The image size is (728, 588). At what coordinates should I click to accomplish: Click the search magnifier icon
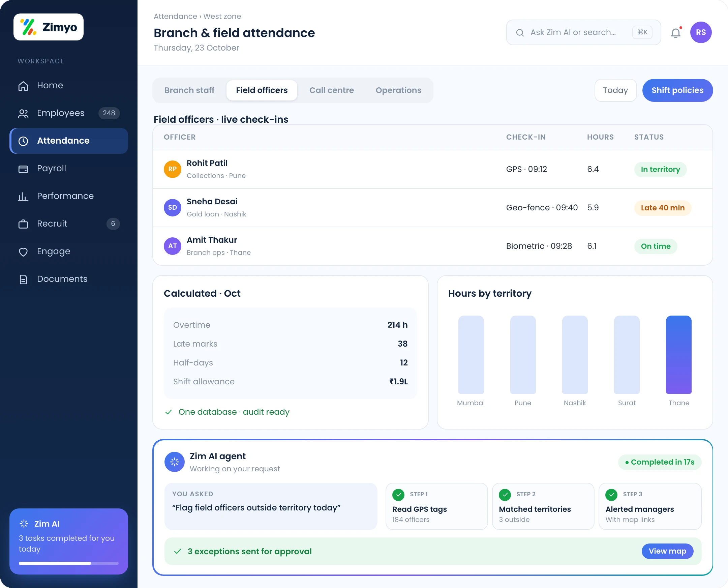point(520,32)
